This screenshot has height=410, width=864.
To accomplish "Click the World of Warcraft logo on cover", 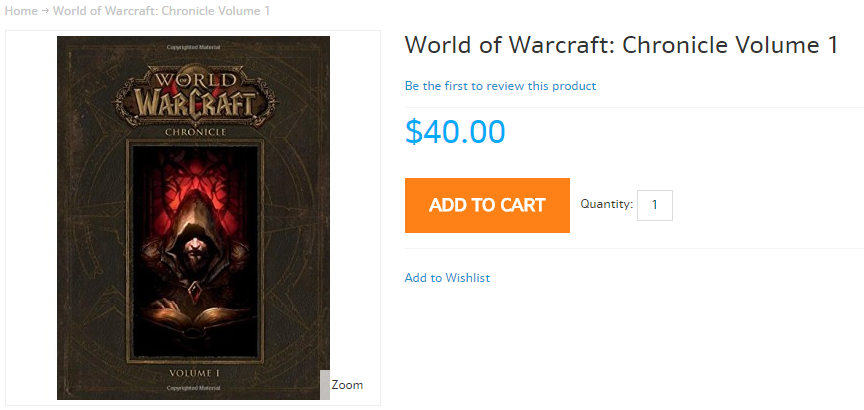I will pyautogui.click(x=194, y=92).
